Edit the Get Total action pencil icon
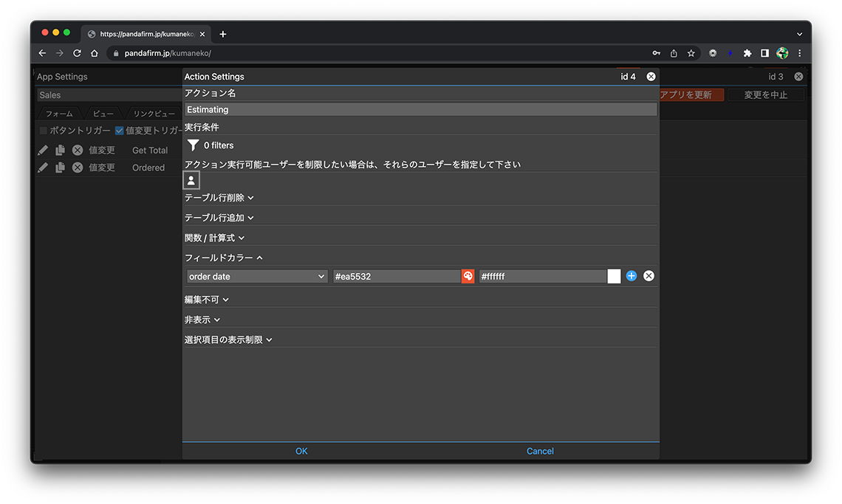This screenshot has height=504, width=842. tap(43, 150)
